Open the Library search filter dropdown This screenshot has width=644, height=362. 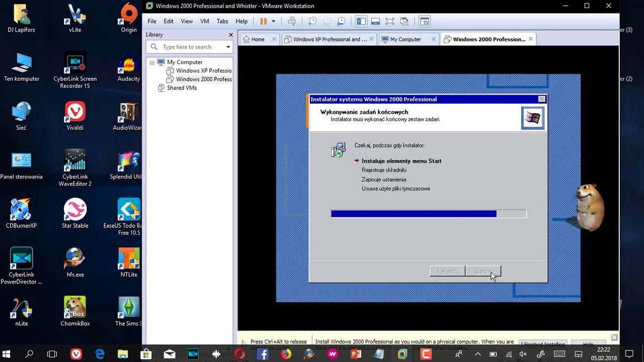point(228,47)
